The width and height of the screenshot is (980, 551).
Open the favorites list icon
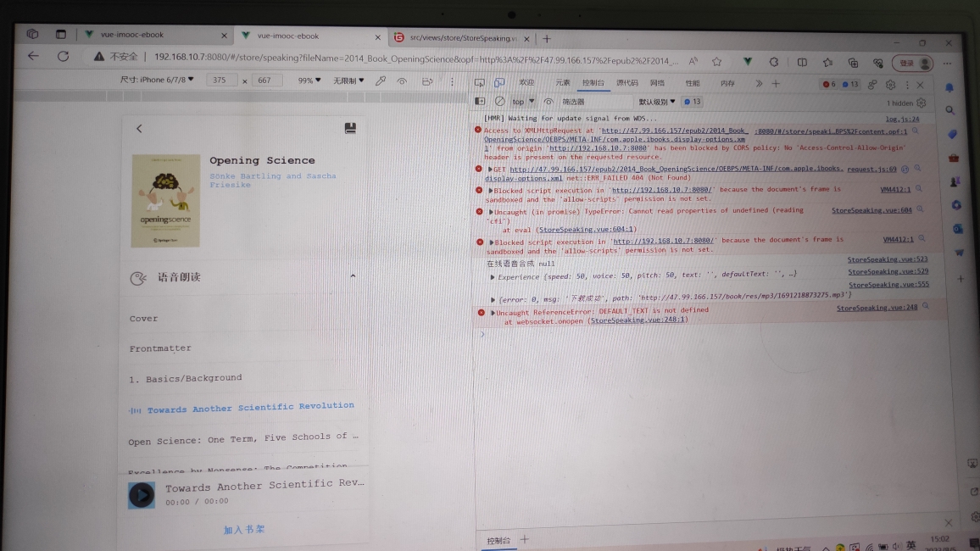[x=827, y=63]
